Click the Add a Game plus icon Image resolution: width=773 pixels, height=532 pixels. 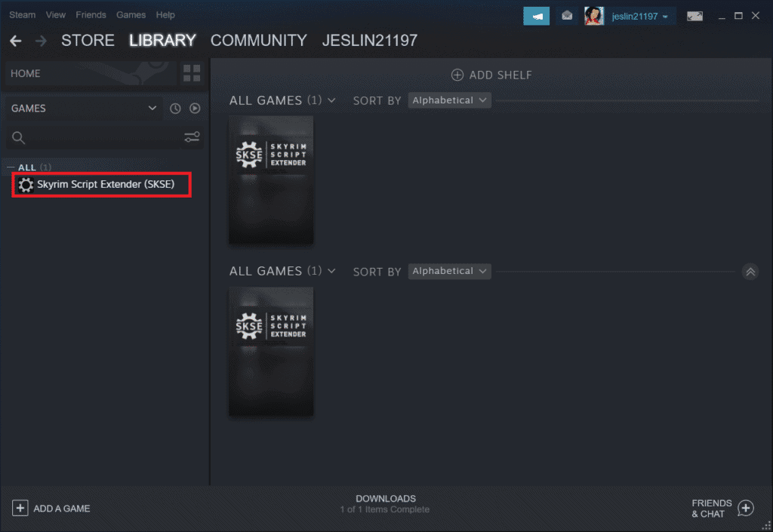pos(20,509)
